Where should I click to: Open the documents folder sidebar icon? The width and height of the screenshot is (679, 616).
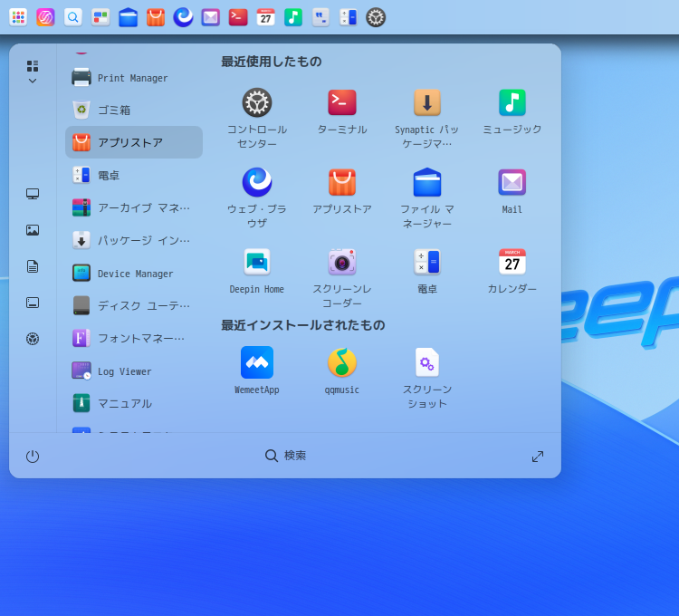click(x=33, y=266)
